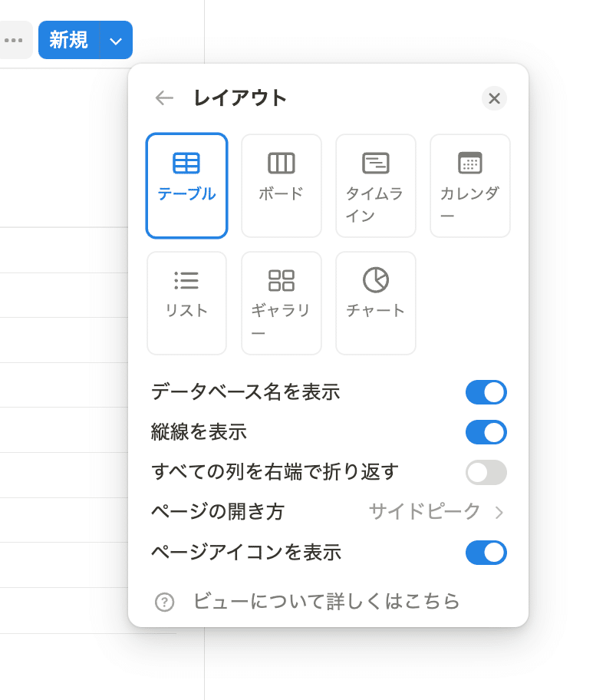
Task: Toggle データベース名を表示 switch
Action: click(486, 392)
